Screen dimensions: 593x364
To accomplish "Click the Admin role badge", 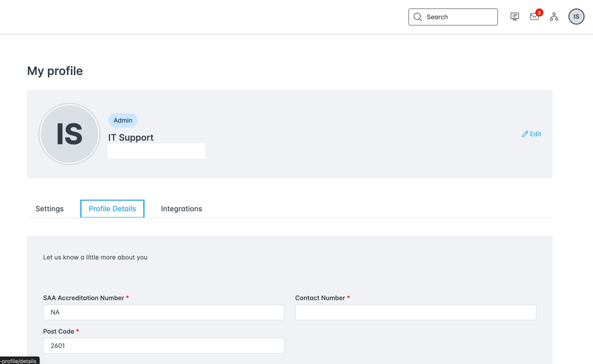I will pyautogui.click(x=123, y=121).
